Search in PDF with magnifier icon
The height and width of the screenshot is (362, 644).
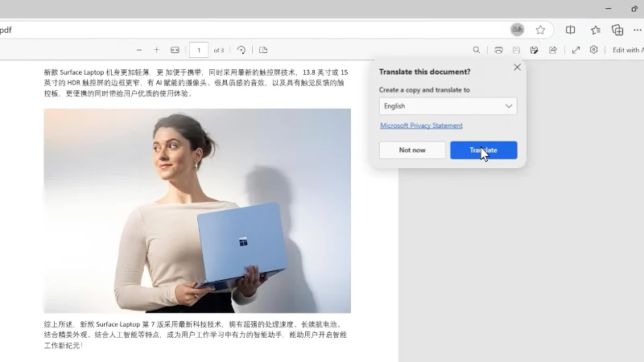[x=477, y=50]
